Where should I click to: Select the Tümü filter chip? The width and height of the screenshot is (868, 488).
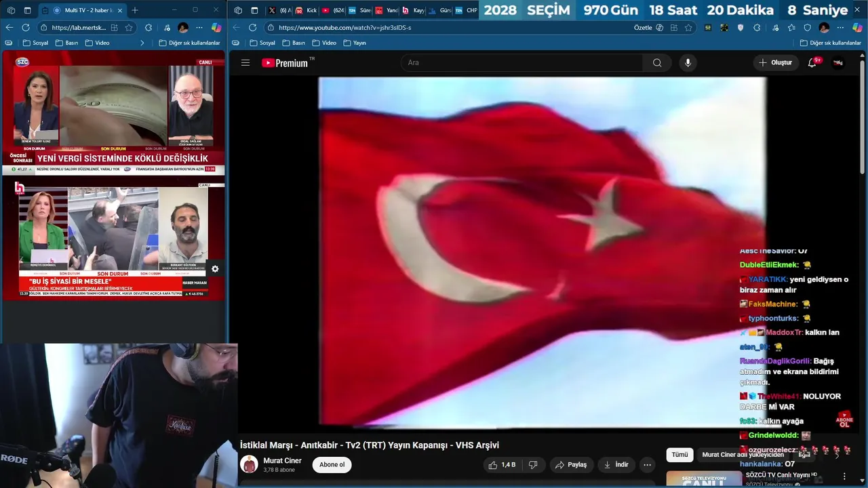coord(679,455)
